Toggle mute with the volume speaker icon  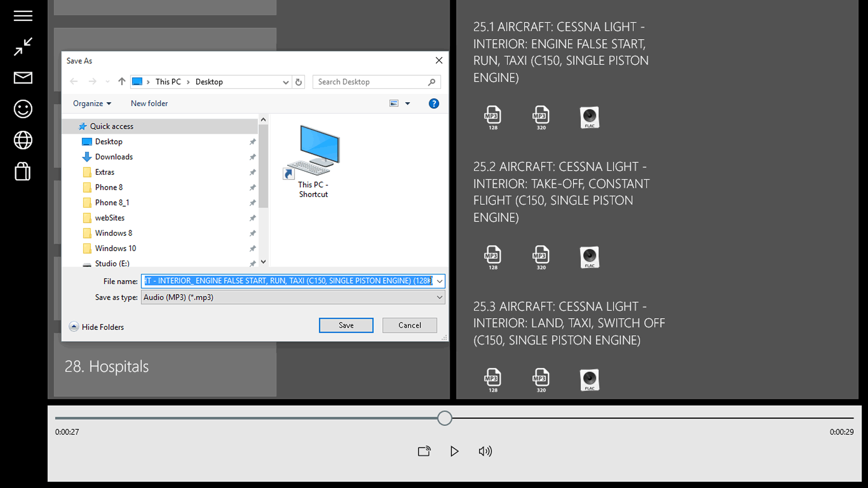(485, 451)
